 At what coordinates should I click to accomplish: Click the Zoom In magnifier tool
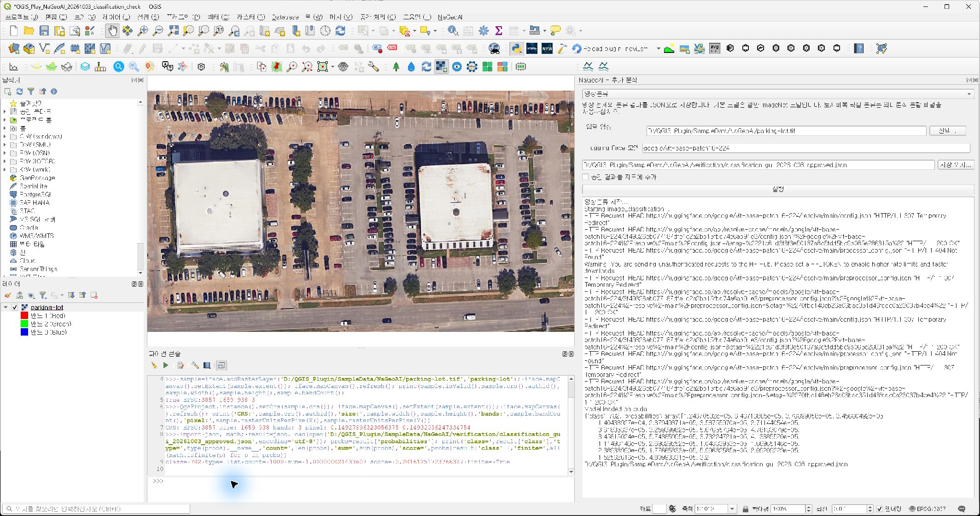143,31
